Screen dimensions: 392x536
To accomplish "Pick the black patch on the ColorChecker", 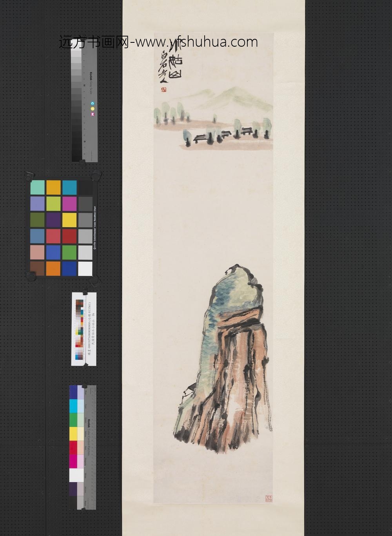I will point(85,188).
